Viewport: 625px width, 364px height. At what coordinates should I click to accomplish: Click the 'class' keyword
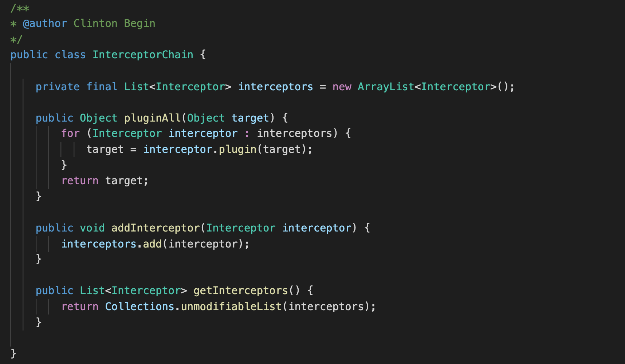coord(70,55)
